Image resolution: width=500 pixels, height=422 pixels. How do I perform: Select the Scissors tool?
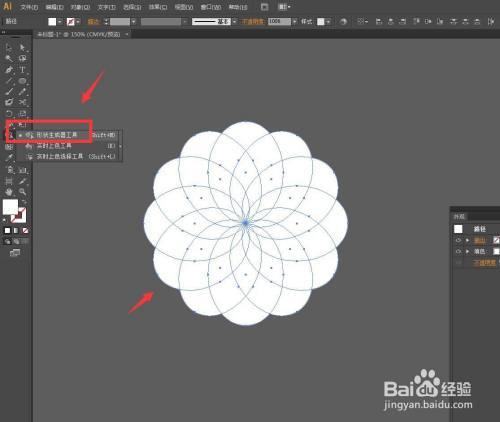point(22,102)
